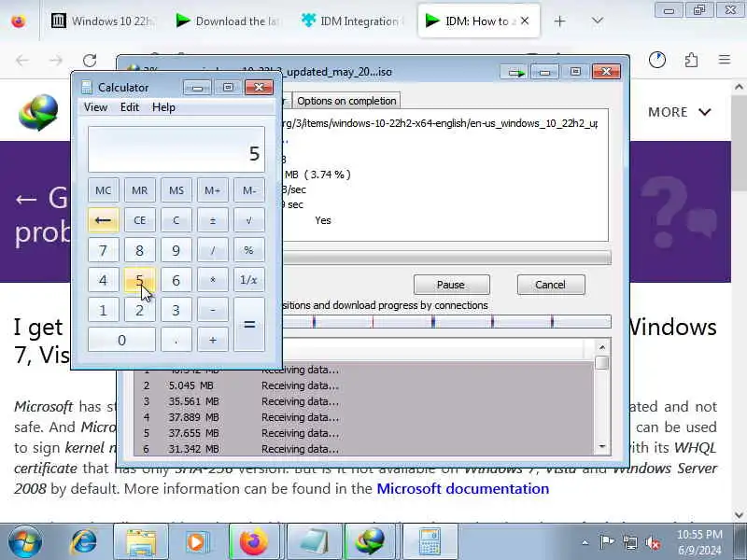The height and width of the screenshot is (560, 747).
Task: Click digit 3 on the Calculator
Action: click(176, 310)
